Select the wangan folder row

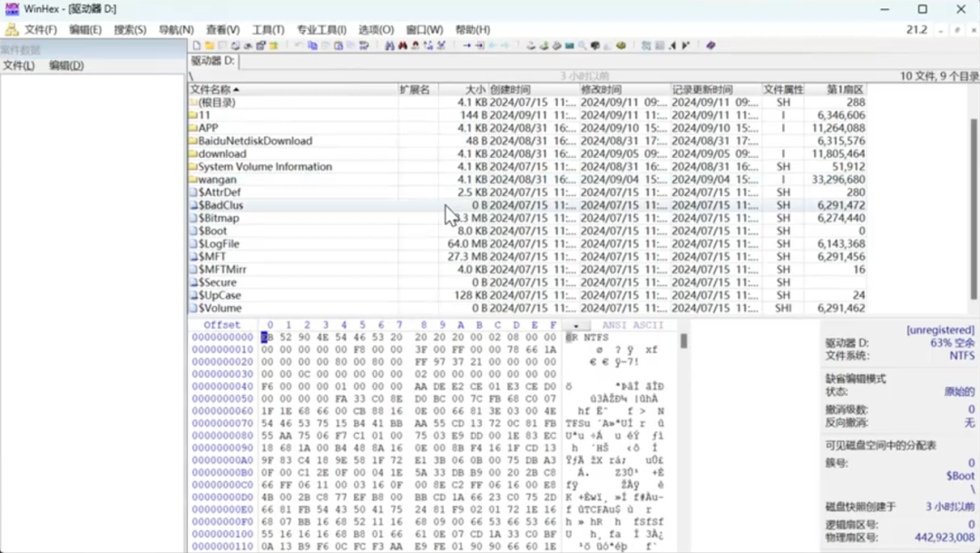point(527,180)
